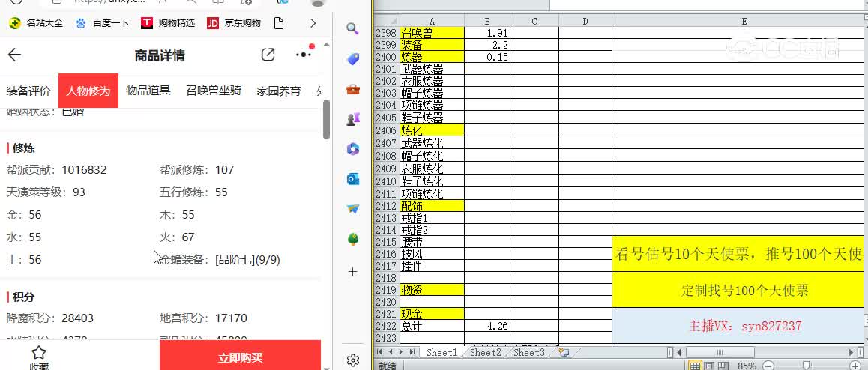
Task: Select column B header in Excel
Action: (487, 21)
